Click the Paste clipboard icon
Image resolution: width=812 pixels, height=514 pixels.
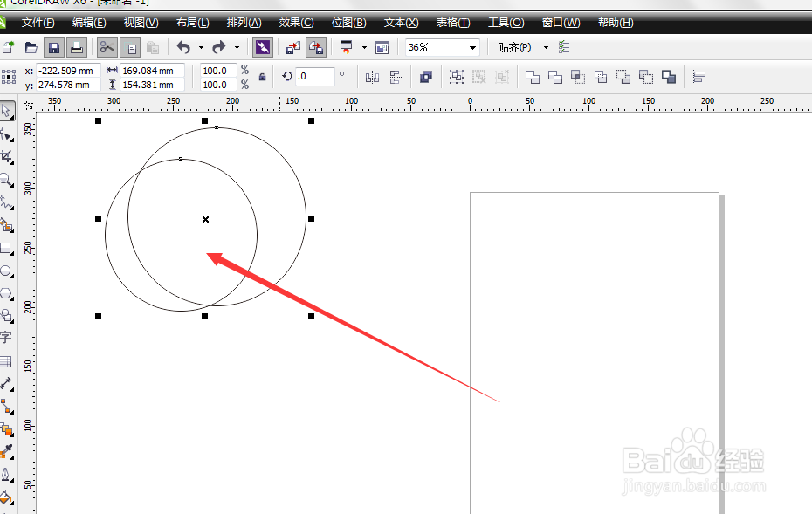point(153,48)
